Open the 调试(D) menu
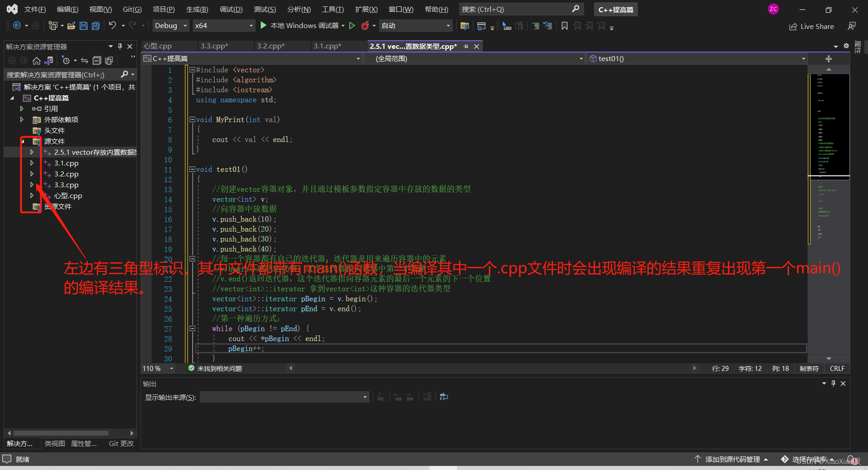 231,9
